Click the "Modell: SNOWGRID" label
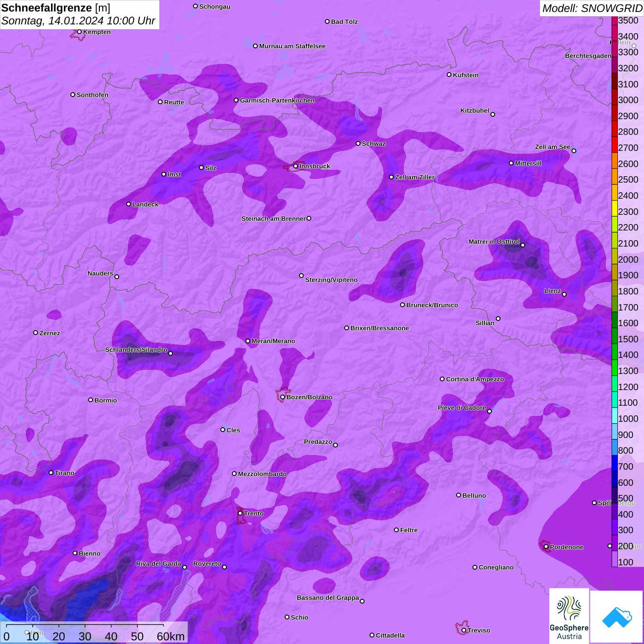Image resolution: width=644 pixels, height=644 pixels. click(592, 8)
